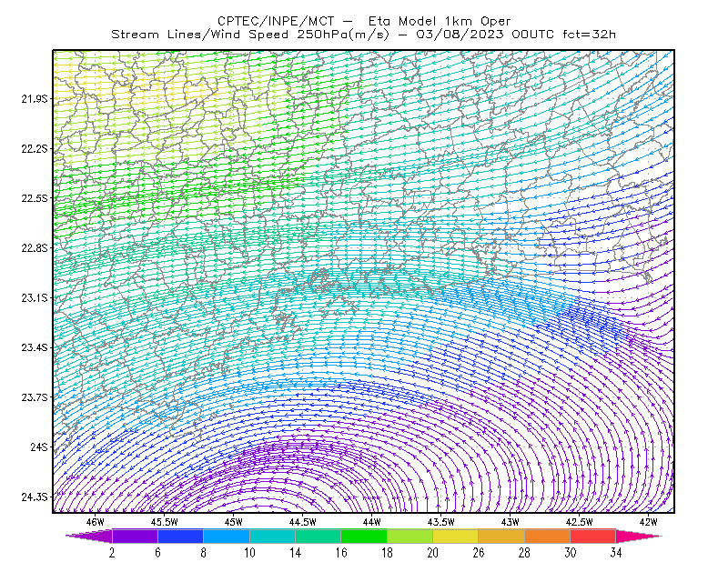Image resolution: width=728 pixels, height=562 pixels.
Task: Click the teal green 14–16 colorbar segment
Action: click(318, 536)
